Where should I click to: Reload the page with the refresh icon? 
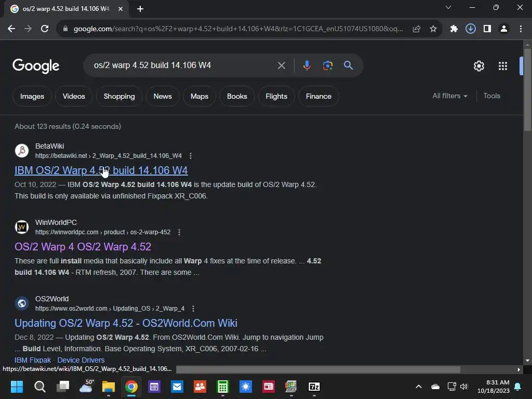click(45, 29)
